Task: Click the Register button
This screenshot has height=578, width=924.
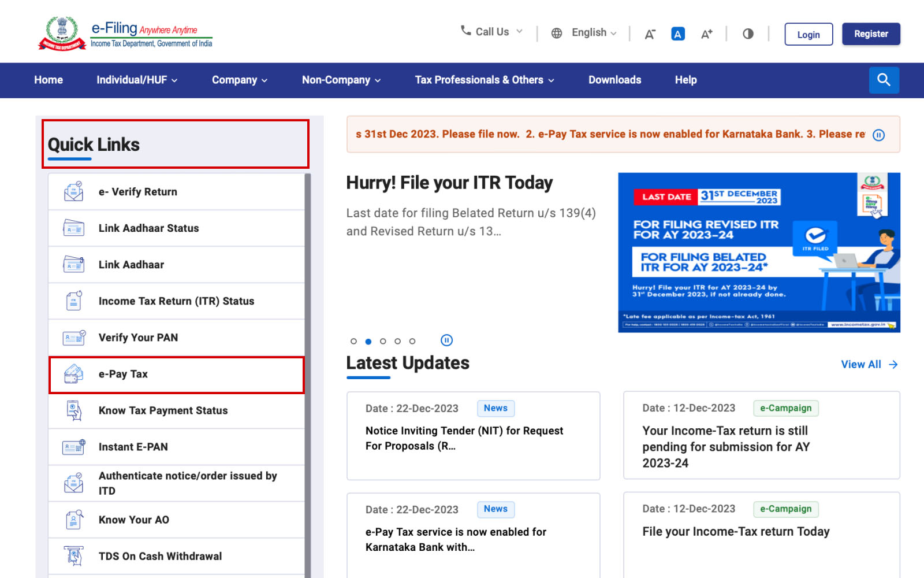Action: click(871, 34)
